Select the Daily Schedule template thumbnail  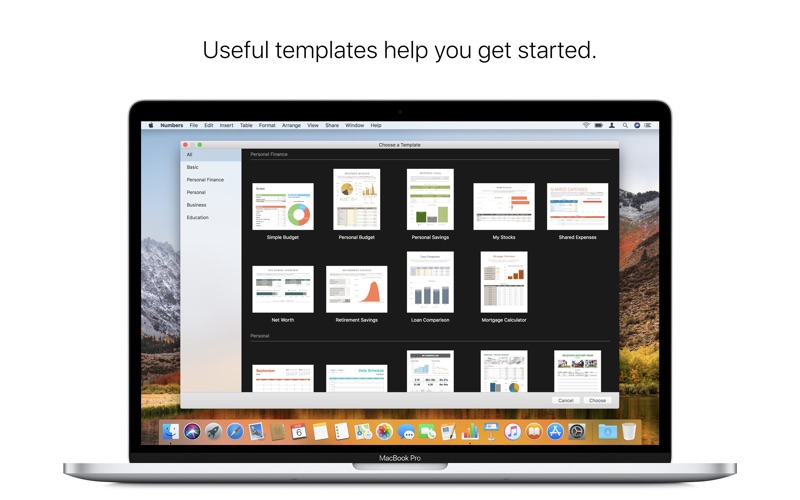click(357, 378)
